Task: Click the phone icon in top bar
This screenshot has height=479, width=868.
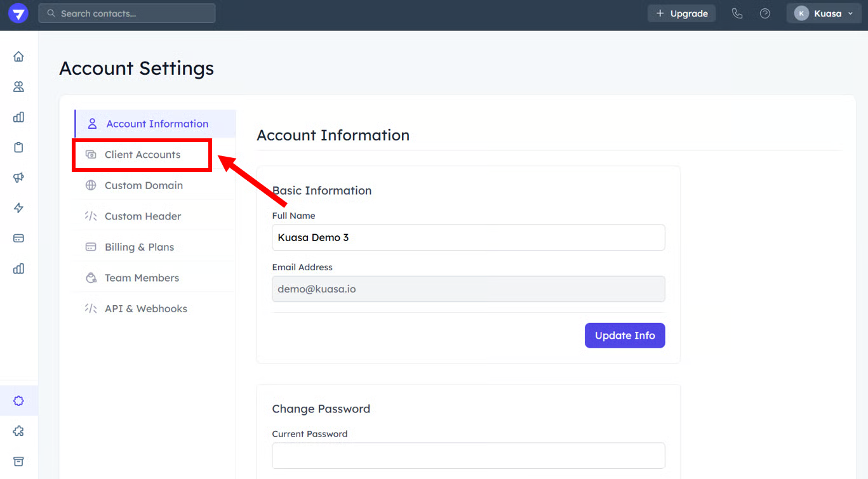Action: [x=737, y=13]
